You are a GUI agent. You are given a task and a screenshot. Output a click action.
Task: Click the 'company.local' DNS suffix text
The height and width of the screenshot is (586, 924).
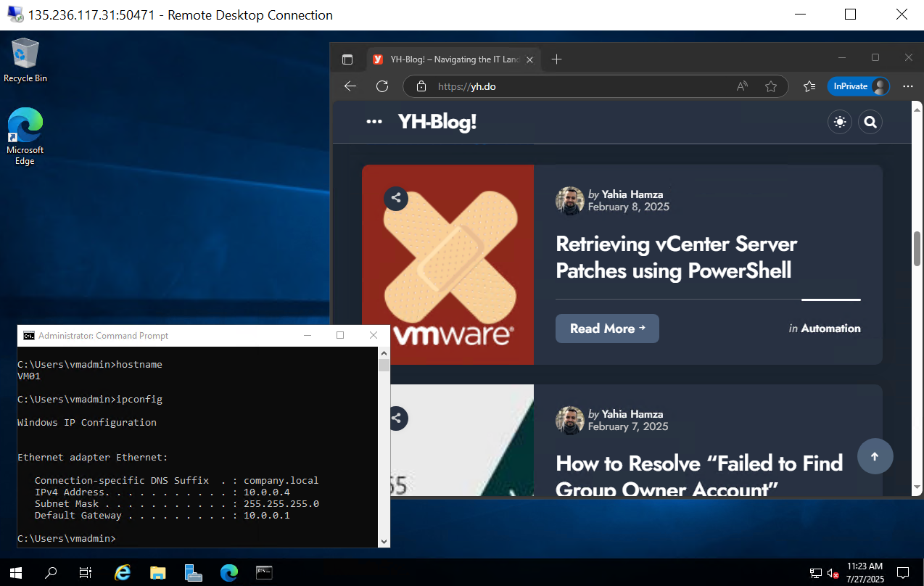[281, 480]
